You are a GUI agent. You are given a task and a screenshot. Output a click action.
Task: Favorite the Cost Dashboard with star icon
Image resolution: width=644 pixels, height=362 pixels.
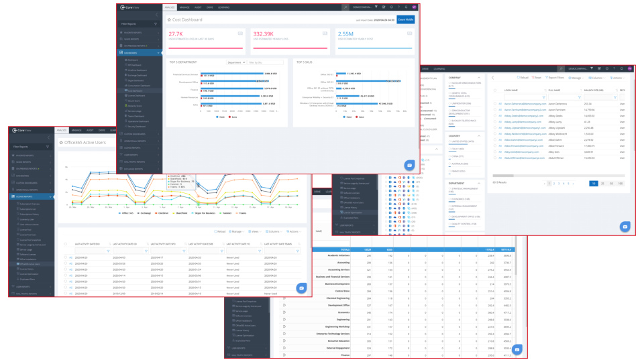(x=169, y=20)
